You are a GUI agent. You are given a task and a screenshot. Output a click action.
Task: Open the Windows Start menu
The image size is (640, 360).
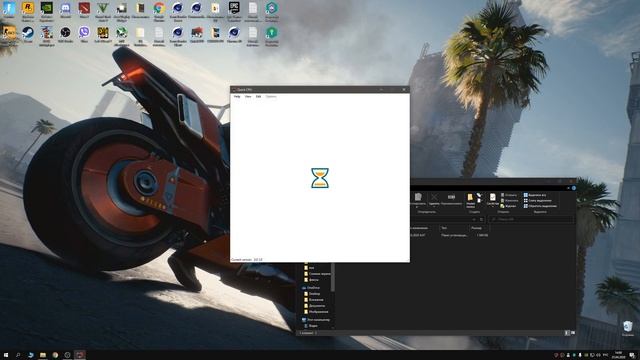click(x=6, y=355)
